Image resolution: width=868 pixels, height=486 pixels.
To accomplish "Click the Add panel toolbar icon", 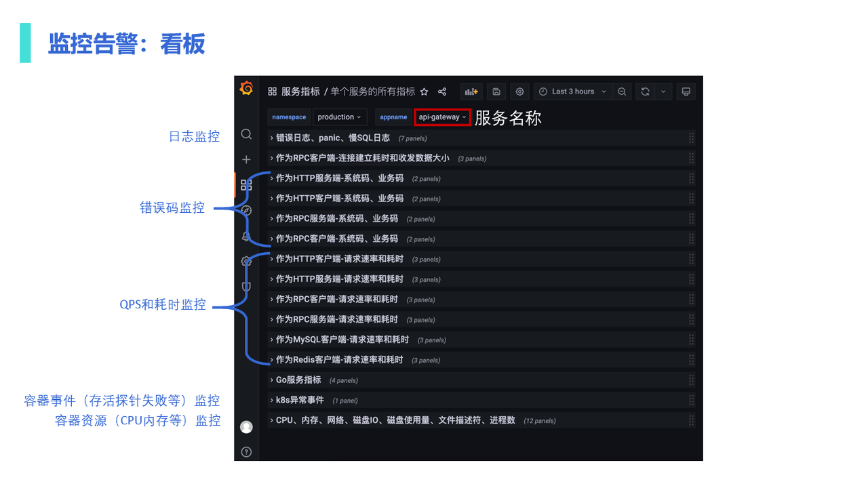I will (x=471, y=92).
